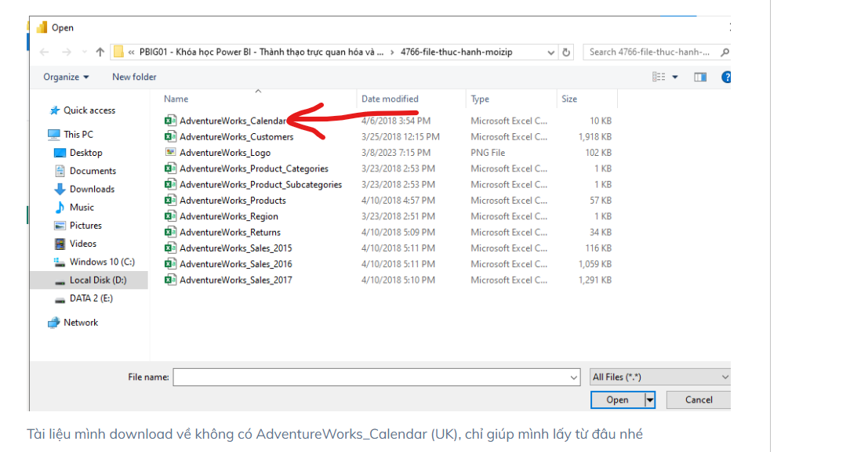Select the AdventureWorks_Returns file
The height and width of the screenshot is (452, 868).
230,233
